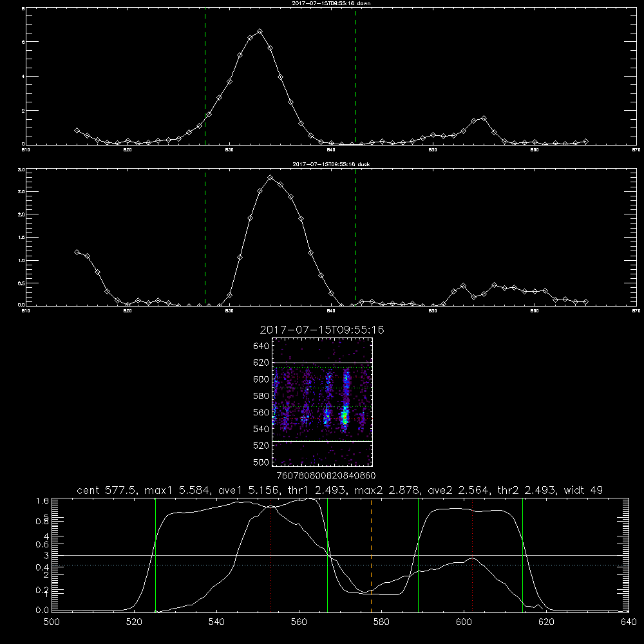Click the "1.0" label on dusk plot y-axis

tap(22, 260)
